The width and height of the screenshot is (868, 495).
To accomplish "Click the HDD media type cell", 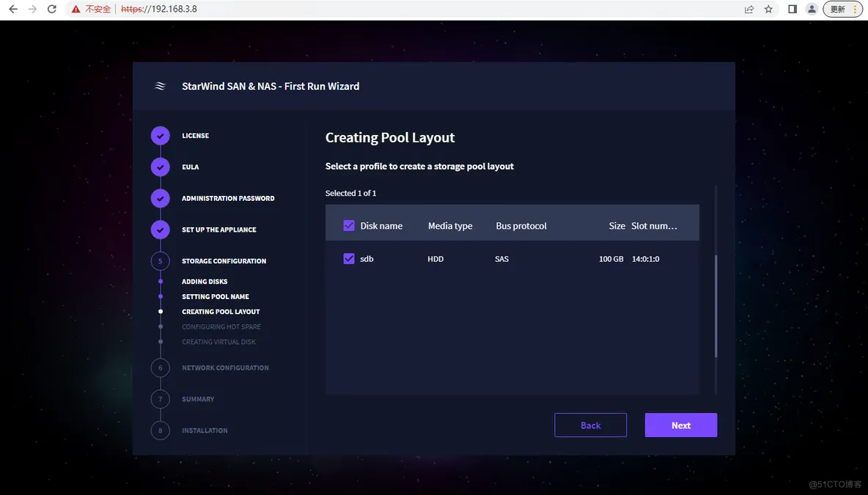I will coord(435,259).
